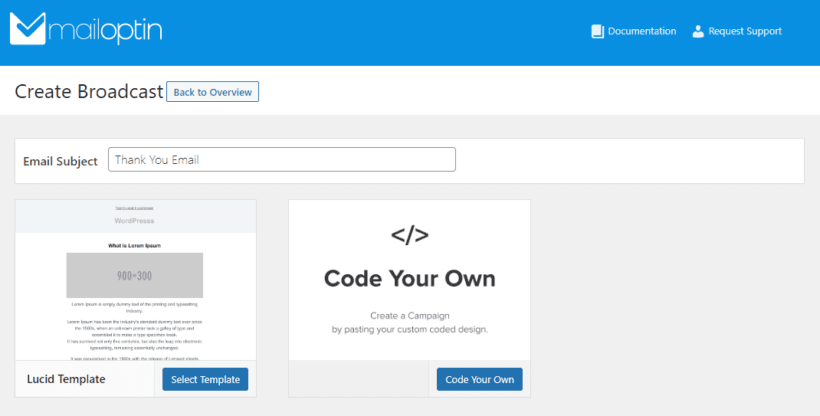Screen dimensions: 820x416
Task: Click the large Code Your Own card title
Action: click(409, 278)
